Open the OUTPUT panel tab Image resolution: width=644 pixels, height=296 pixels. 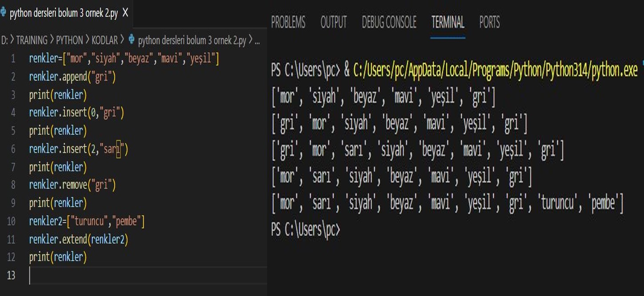333,22
